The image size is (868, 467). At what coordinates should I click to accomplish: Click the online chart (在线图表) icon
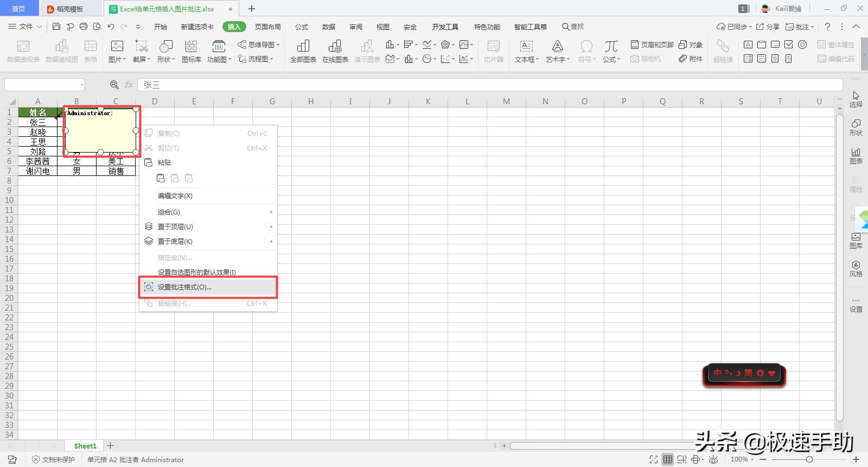pyautogui.click(x=335, y=51)
